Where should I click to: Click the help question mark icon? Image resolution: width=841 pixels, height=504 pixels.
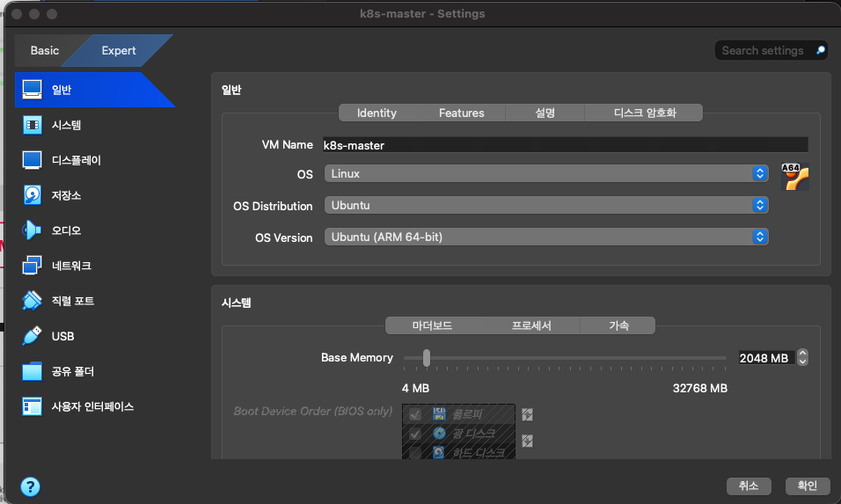30,486
